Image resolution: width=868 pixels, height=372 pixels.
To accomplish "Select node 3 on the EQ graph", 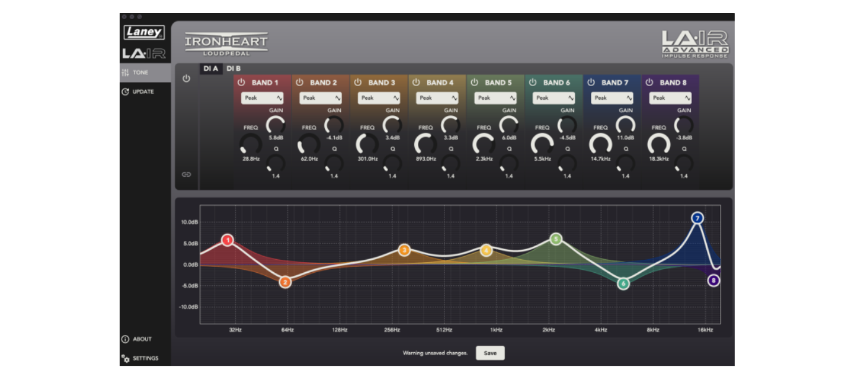I will 404,250.
